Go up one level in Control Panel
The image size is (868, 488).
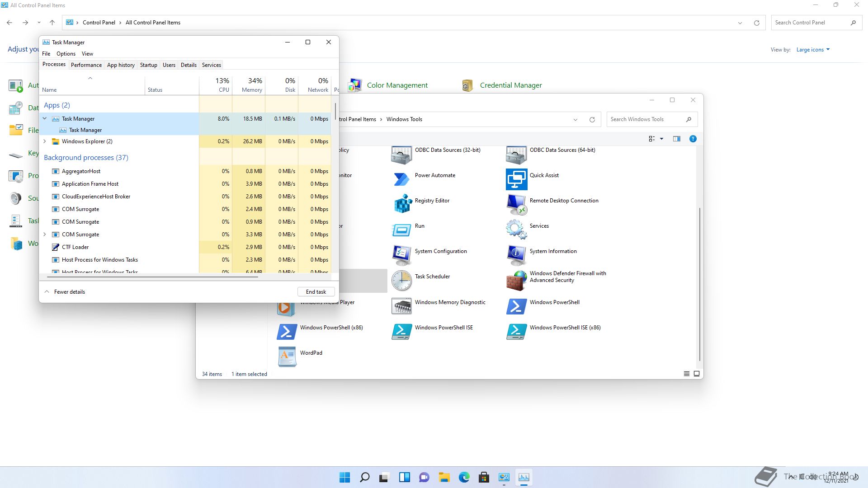coord(52,23)
